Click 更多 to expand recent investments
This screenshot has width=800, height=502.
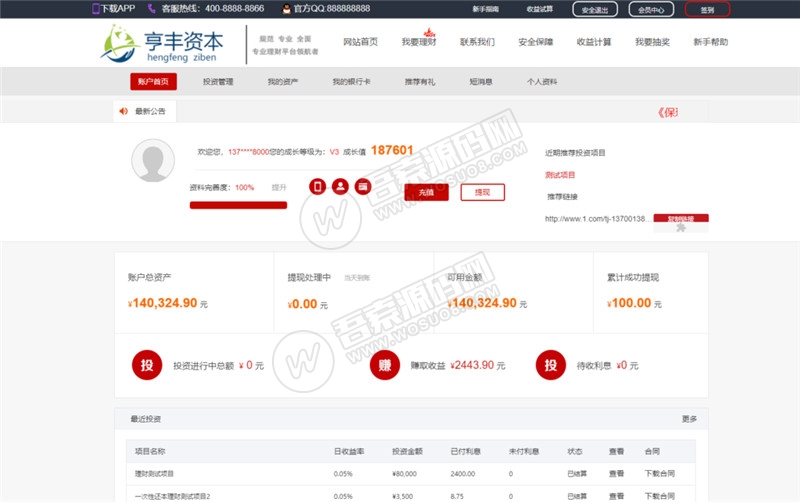(x=689, y=419)
